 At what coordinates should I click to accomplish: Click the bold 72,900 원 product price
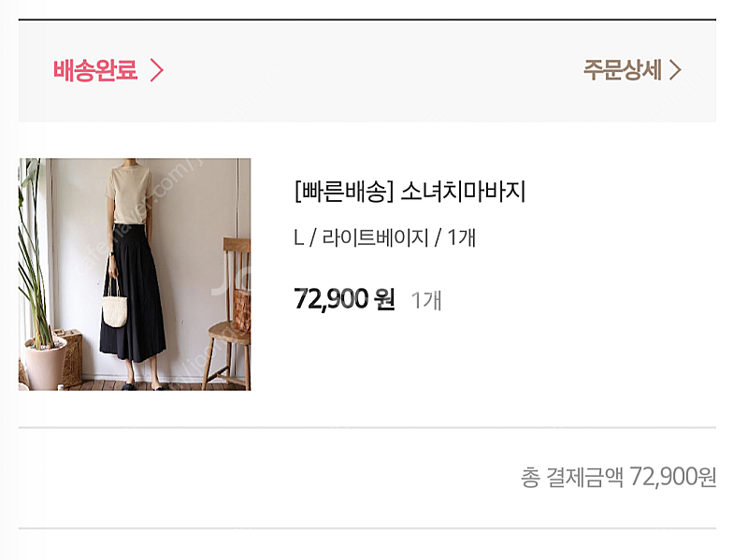click(x=344, y=299)
